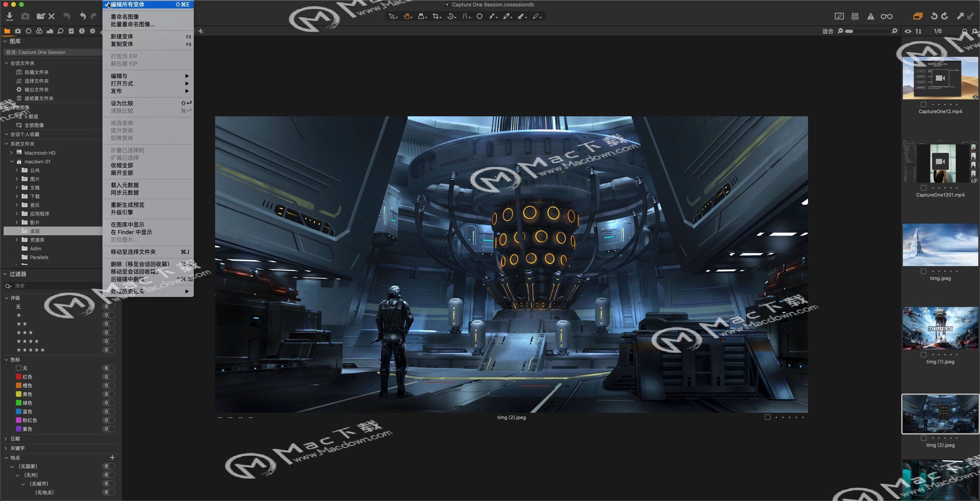This screenshot has height=501, width=980.
Task: Open the Color three-circles tool tab
Action: tap(39, 31)
